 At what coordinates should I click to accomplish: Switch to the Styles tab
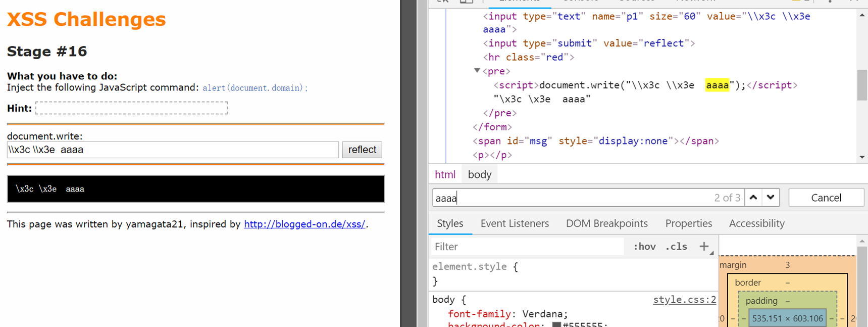[450, 223]
